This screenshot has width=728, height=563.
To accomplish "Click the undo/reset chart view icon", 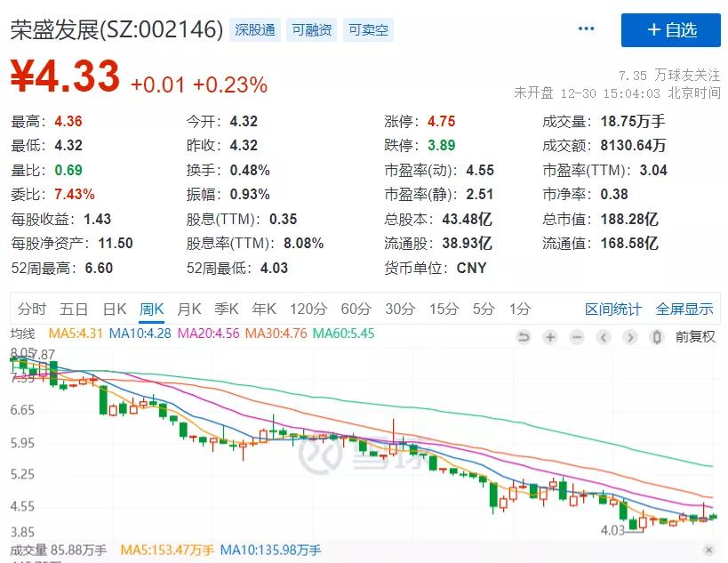I will pyautogui.click(x=524, y=338).
